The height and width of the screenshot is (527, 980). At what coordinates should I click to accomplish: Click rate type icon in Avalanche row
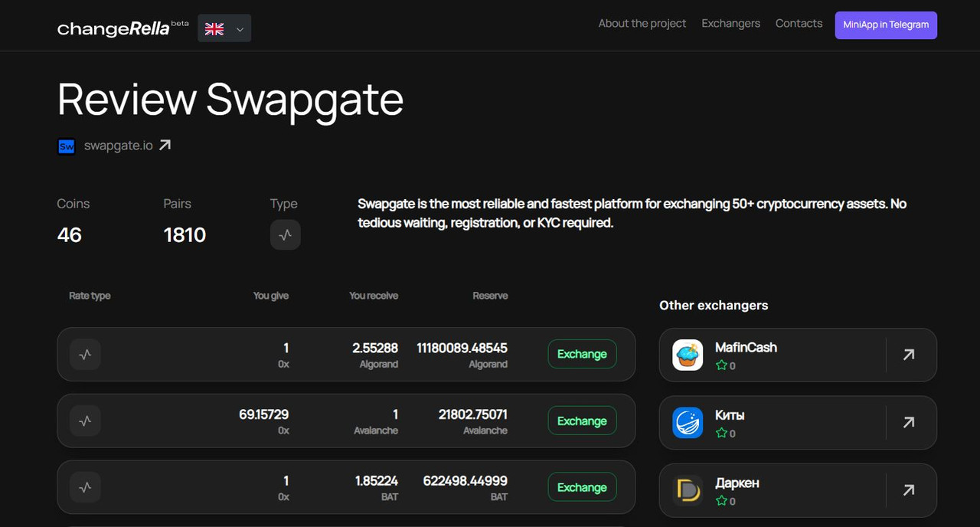(x=85, y=421)
